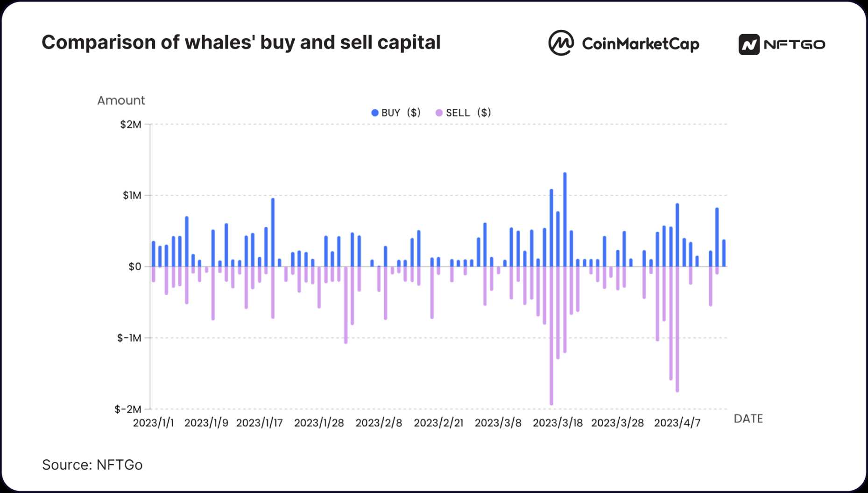Click the chart title about whales' capital
The height and width of the screenshot is (493, 868).
(241, 42)
